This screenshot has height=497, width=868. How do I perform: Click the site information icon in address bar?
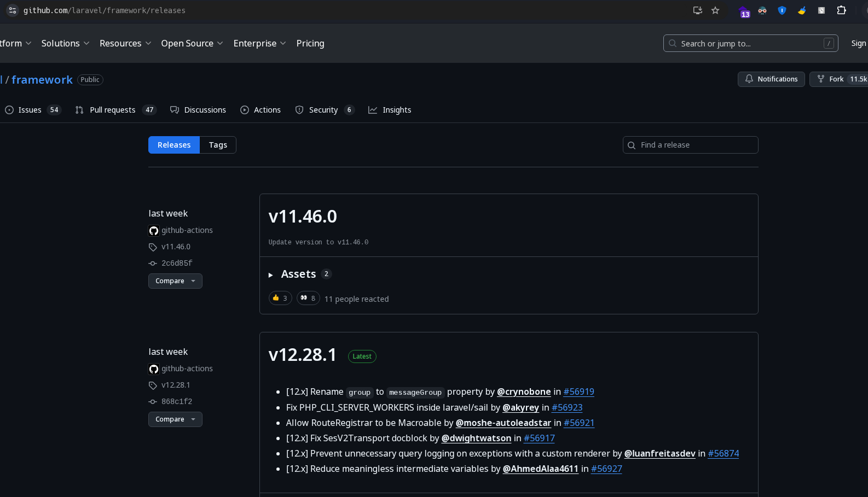(x=12, y=10)
